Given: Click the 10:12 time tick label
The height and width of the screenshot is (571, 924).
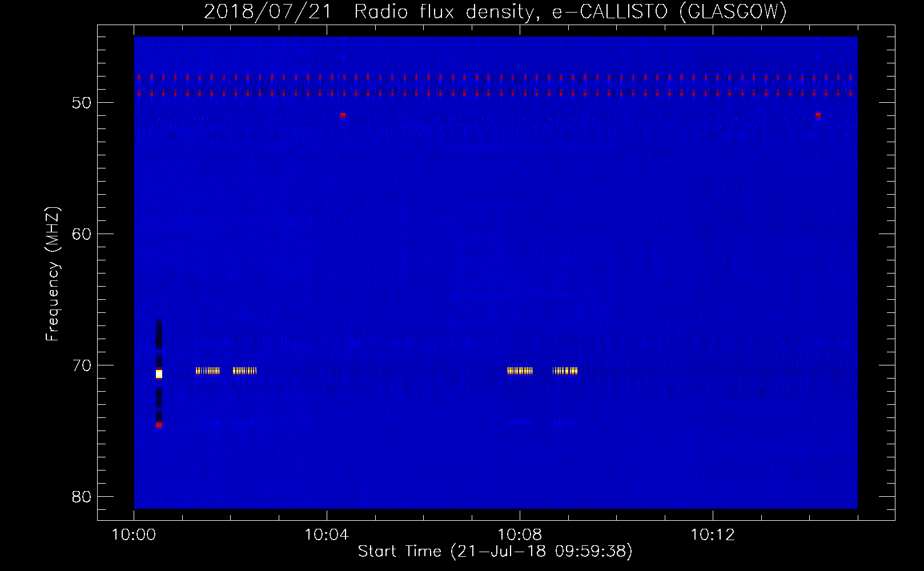Looking at the screenshot, I should click(713, 535).
